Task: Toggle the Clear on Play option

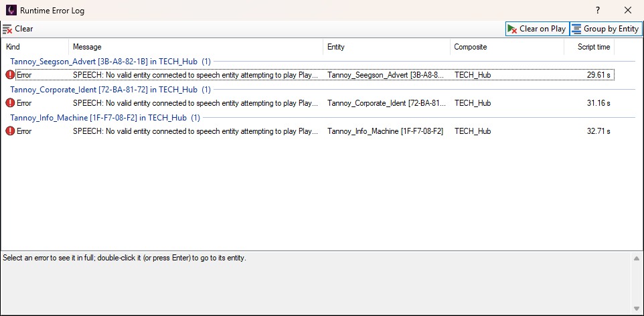Action: coord(537,29)
